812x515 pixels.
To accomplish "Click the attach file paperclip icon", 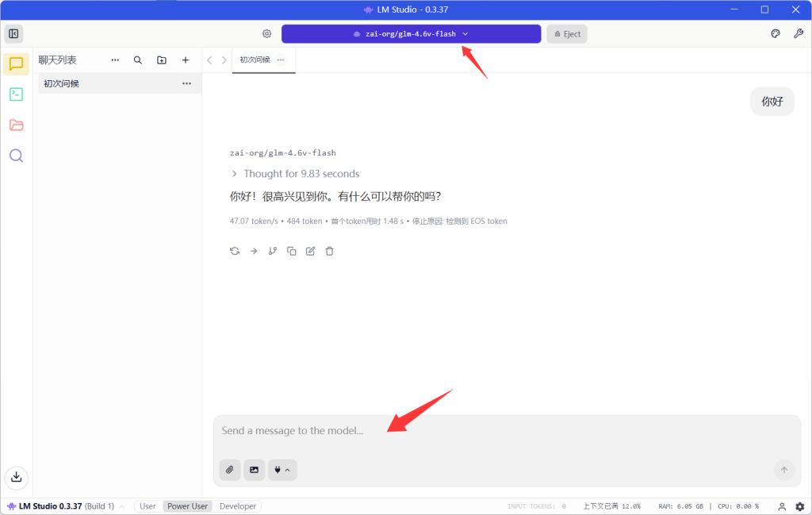I will click(x=230, y=470).
